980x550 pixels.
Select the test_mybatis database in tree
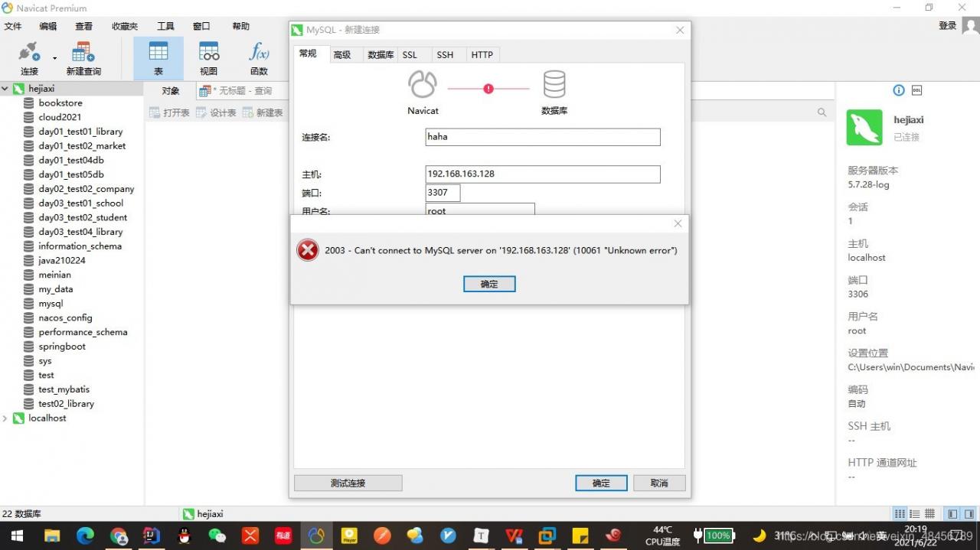[x=64, y=389]
